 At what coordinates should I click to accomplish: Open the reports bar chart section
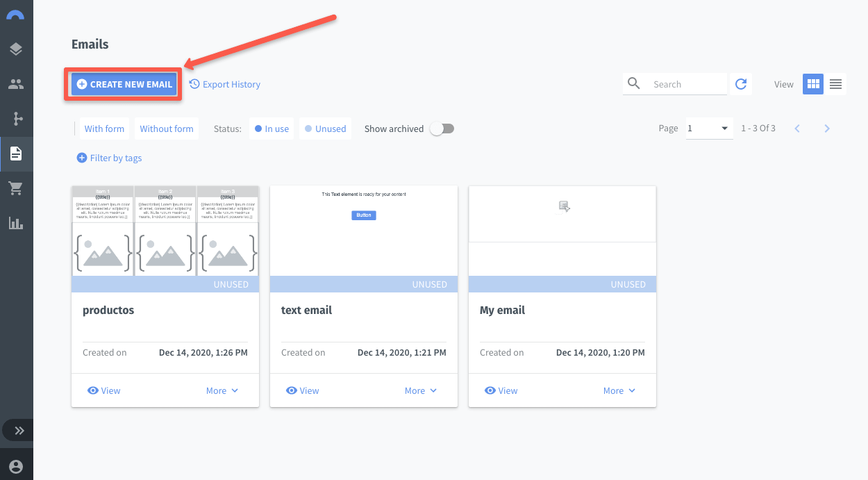pos(17,223)
